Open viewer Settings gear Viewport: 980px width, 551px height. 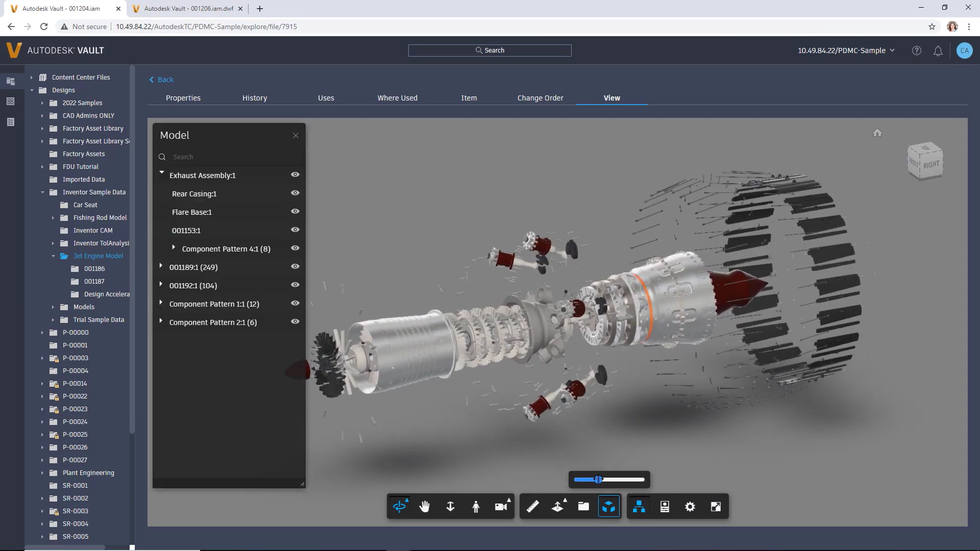coord(690,507)
